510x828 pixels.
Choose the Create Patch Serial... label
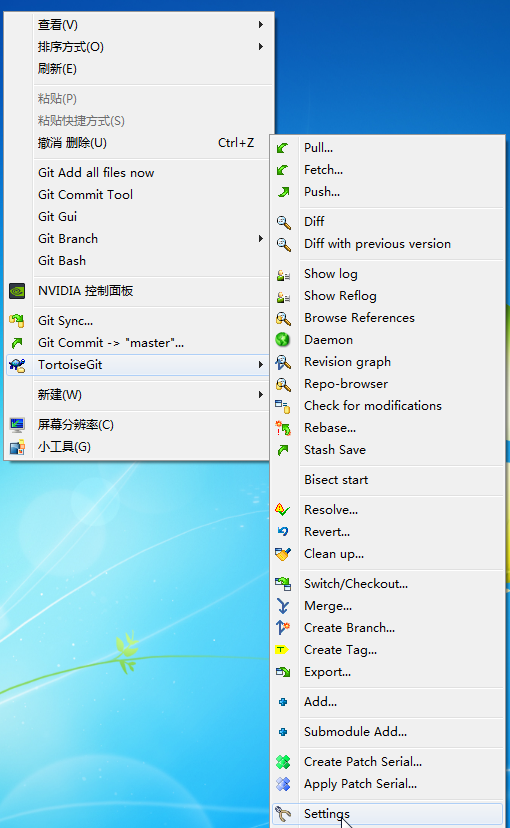pyautogui.click(x=363, y=761)
